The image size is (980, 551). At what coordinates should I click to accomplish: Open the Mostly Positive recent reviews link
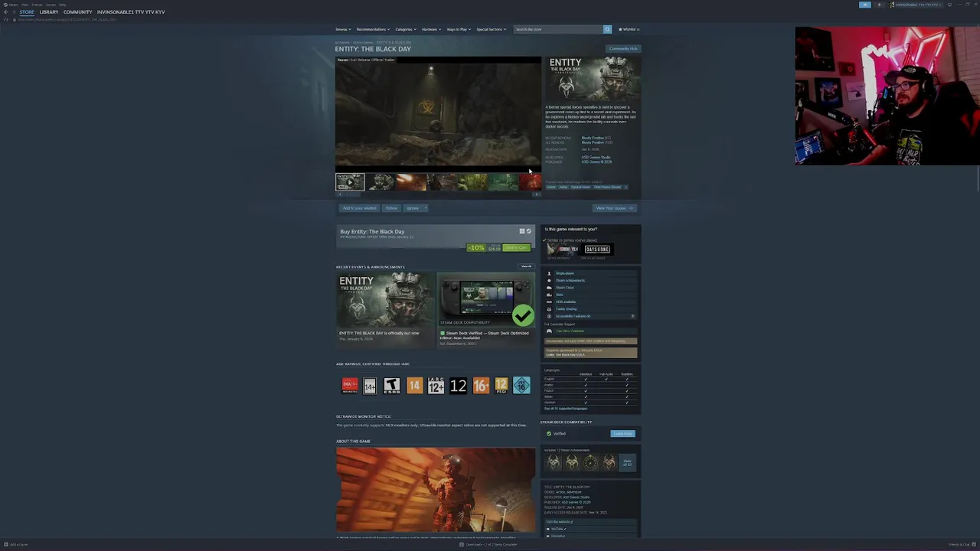coord(592,138)
